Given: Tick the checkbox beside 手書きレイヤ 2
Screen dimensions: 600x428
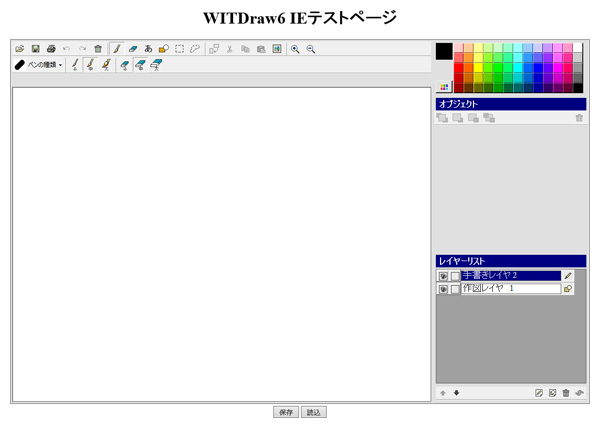Looking at the screenshot, I should 455,276.
